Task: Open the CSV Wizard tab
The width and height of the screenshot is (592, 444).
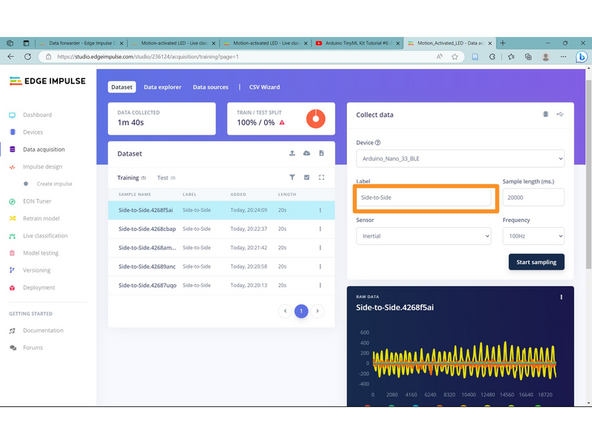Action: [x=264, y=87]
